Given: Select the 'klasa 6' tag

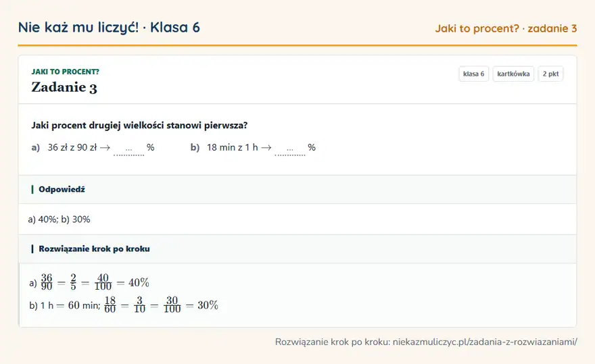Looking at the screenshot, I should click(x=473, y=74).
